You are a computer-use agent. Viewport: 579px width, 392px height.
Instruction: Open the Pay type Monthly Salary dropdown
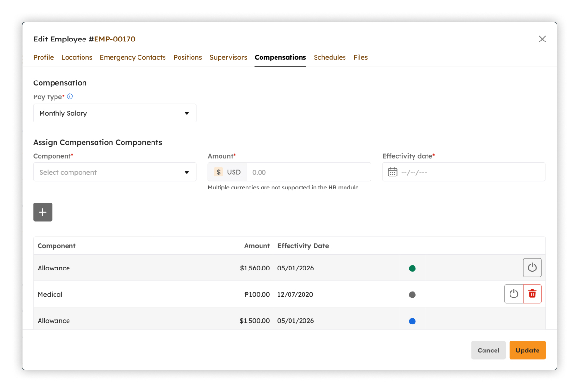(x=115, y=113)
